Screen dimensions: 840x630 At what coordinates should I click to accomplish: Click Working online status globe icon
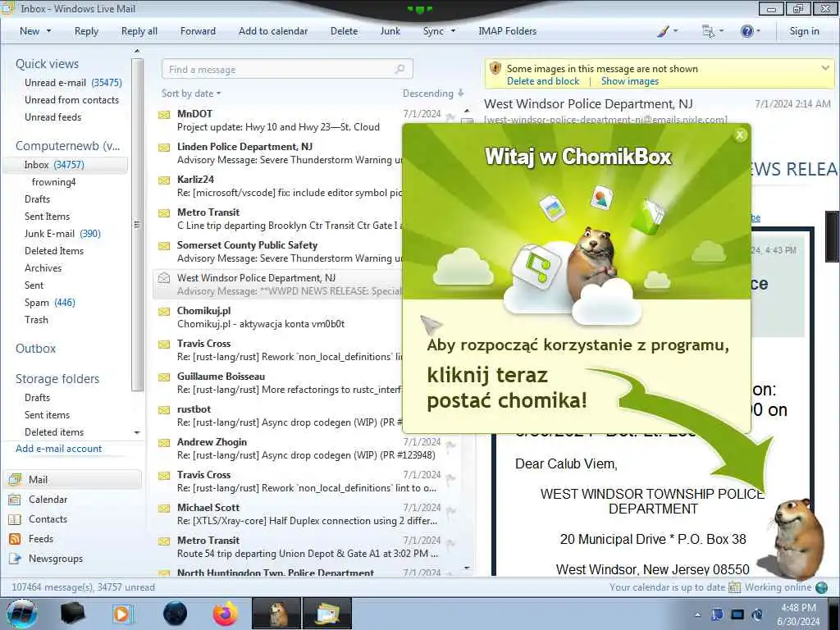click(821, 587)
